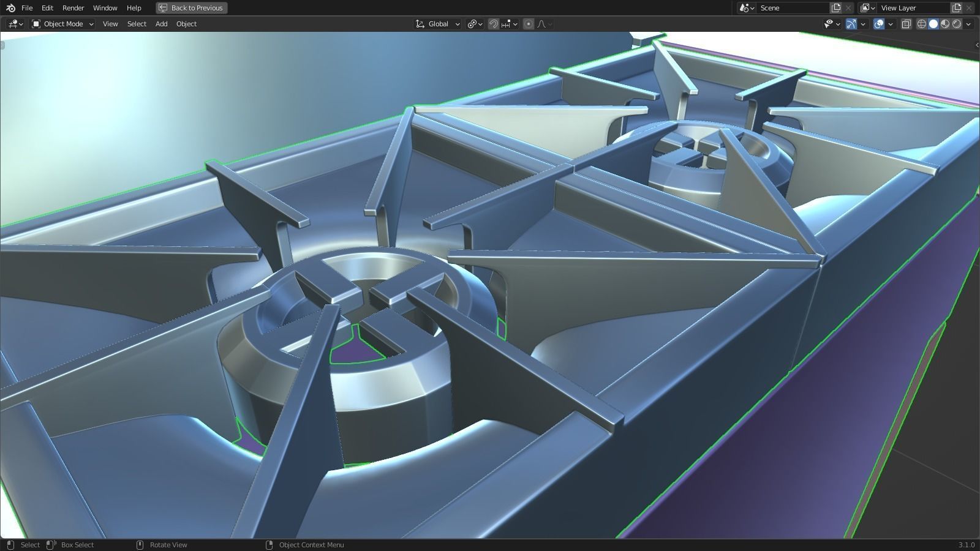Image resolution: width=980 pixels, height=551 pixels.
Task: Open the view layer browse icon
Action: tap(867, 8)
